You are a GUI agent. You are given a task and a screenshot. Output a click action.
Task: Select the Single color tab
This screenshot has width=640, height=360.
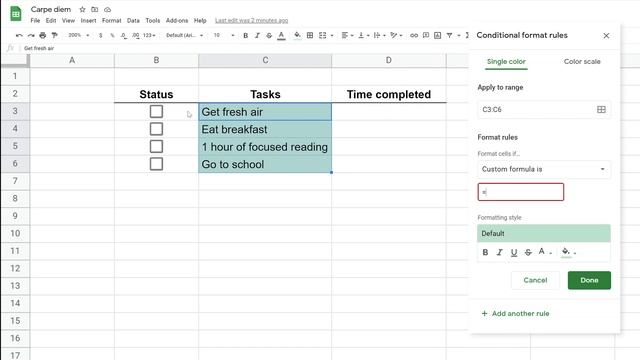point(506,62)
